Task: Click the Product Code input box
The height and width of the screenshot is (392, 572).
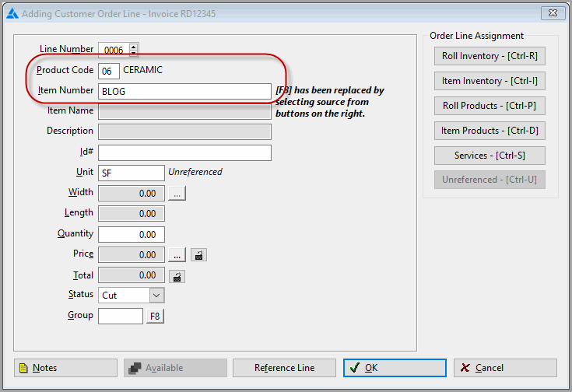Action: pos(109,71)
